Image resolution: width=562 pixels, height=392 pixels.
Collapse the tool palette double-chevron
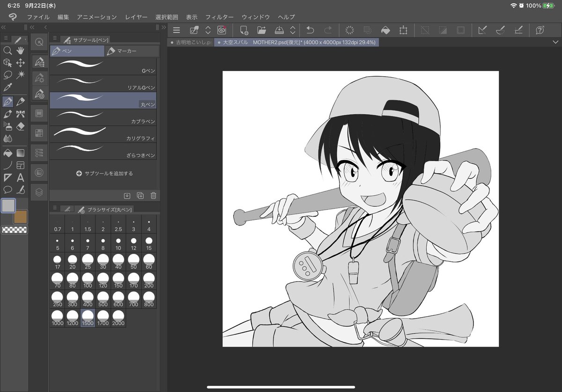(x=4, y=27)
